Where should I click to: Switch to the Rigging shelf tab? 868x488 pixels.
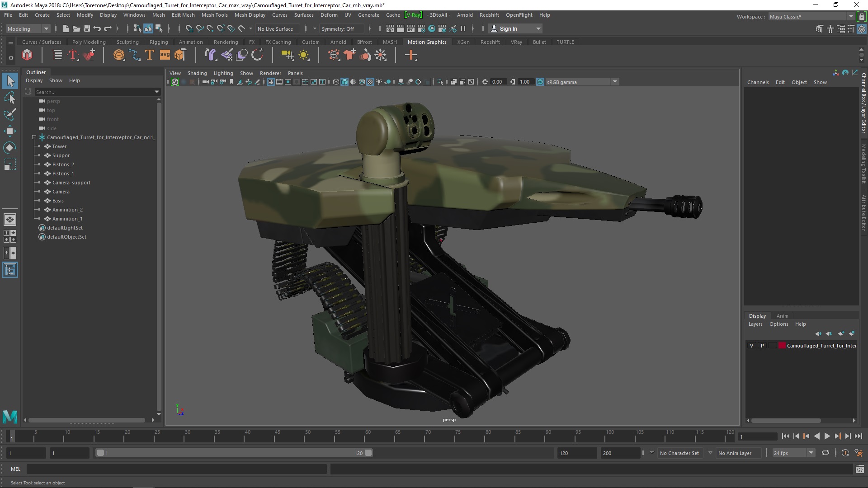[159, 42]
